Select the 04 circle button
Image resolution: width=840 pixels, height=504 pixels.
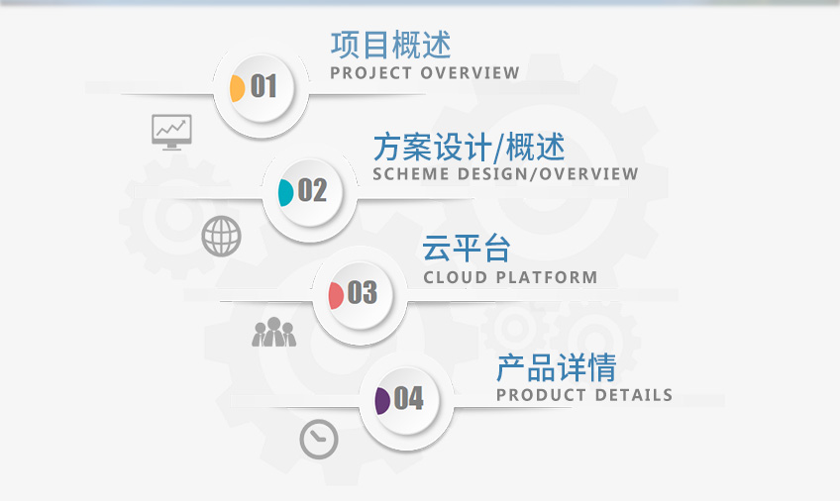406,401
